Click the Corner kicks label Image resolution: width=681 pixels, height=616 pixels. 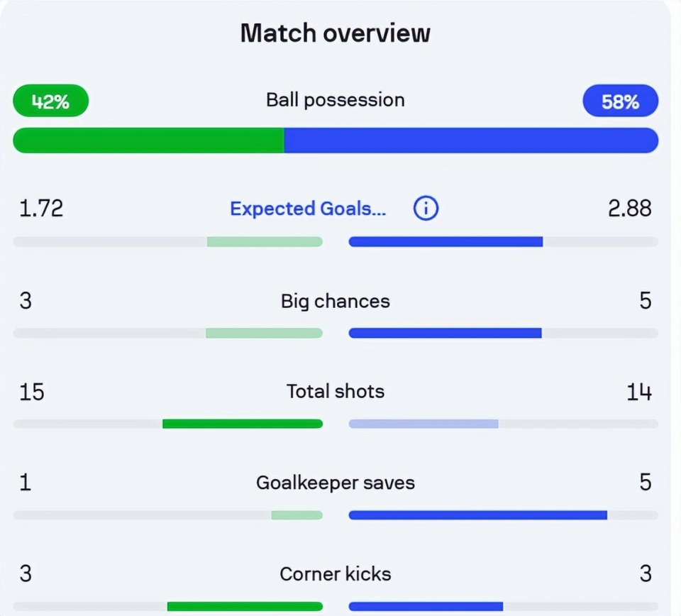[x=336, y=574]
